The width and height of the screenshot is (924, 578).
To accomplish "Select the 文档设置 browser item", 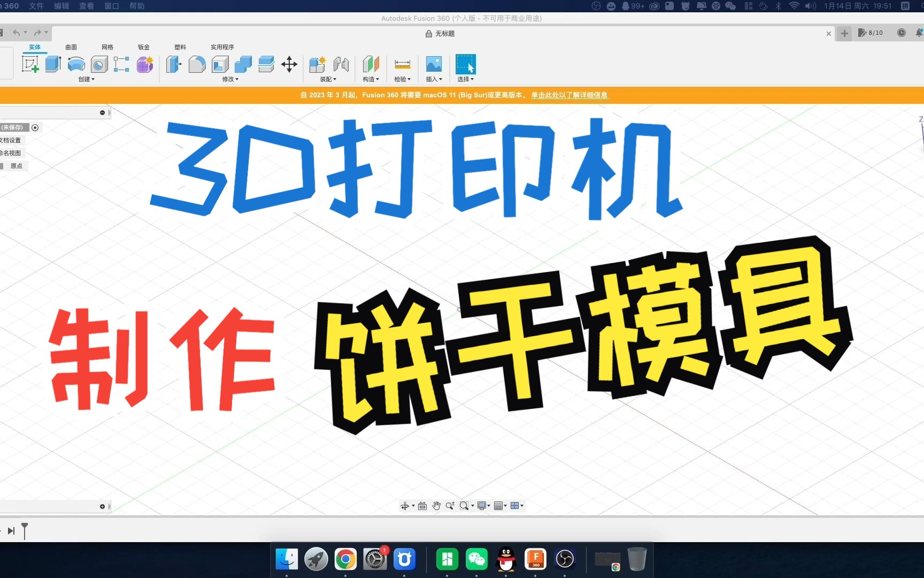I will (x=11, y=140).
